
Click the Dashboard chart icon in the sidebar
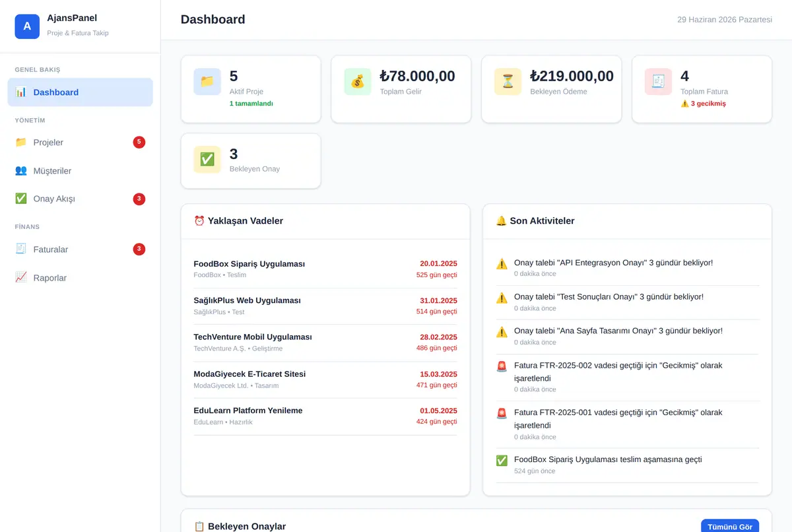pyautogui.click(x=21, y=92)
